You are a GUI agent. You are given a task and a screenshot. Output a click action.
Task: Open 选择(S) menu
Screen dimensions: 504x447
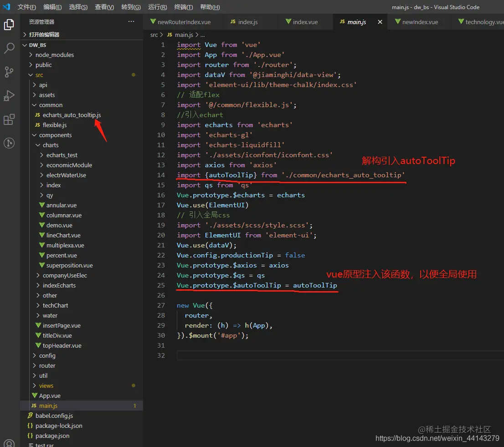(x=78, y=7)
